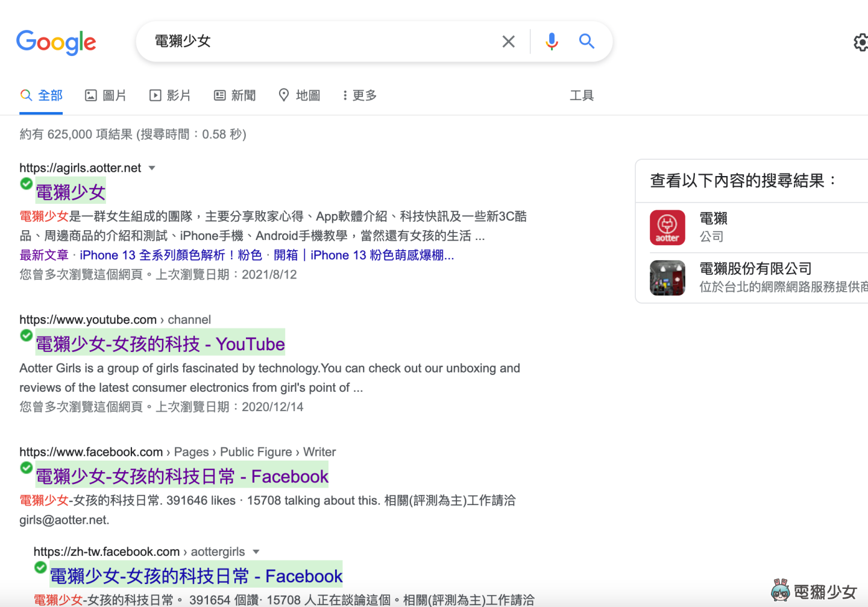Open the blue zh-tw Facebook result title
Viewport: 868px width, 607px height.
pyautogui.click(x=196, y=576)
